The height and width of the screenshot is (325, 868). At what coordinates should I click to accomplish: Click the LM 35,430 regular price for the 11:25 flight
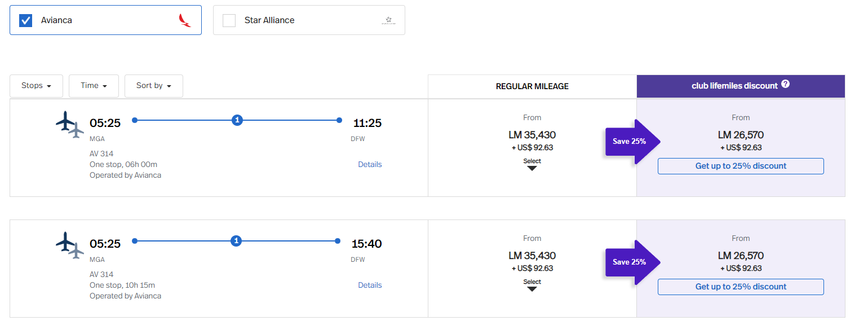tap(532, 135)
